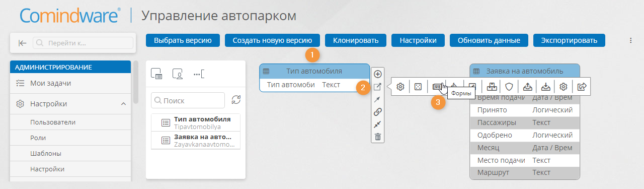The image size is (644, 189).
Task: Click the Перейти к... search field
Action: 83,43
